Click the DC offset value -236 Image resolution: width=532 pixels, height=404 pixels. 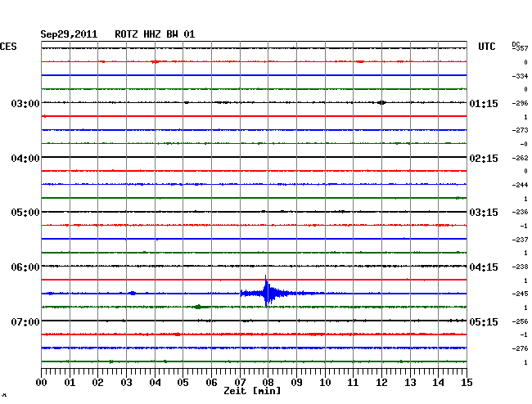tap(520, 212)
